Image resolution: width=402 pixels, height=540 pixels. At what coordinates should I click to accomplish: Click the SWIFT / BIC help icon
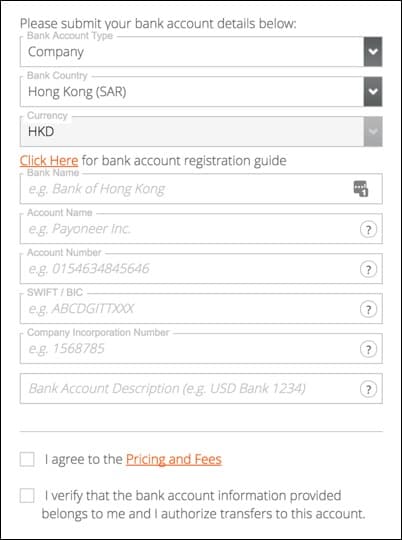pos(368,309)
